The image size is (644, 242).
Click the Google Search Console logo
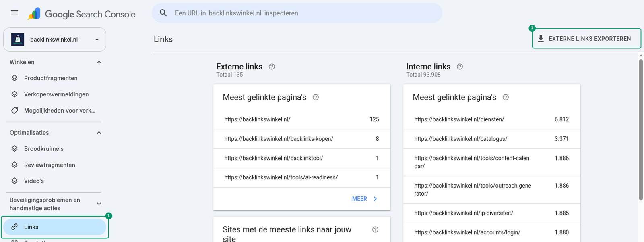click(x=82, y=14)
